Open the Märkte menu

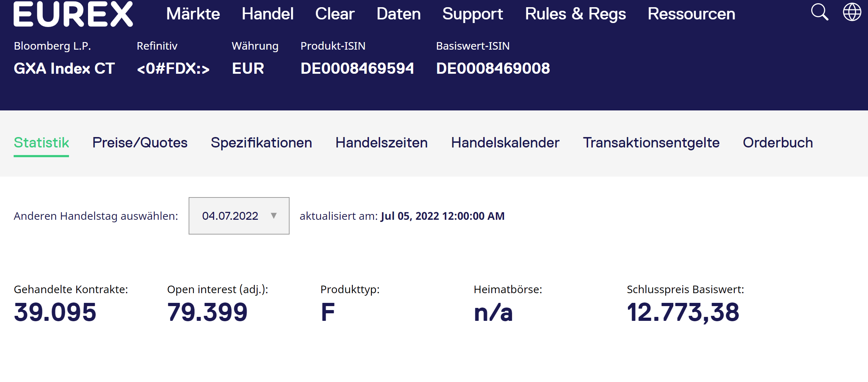click(193, 14)
